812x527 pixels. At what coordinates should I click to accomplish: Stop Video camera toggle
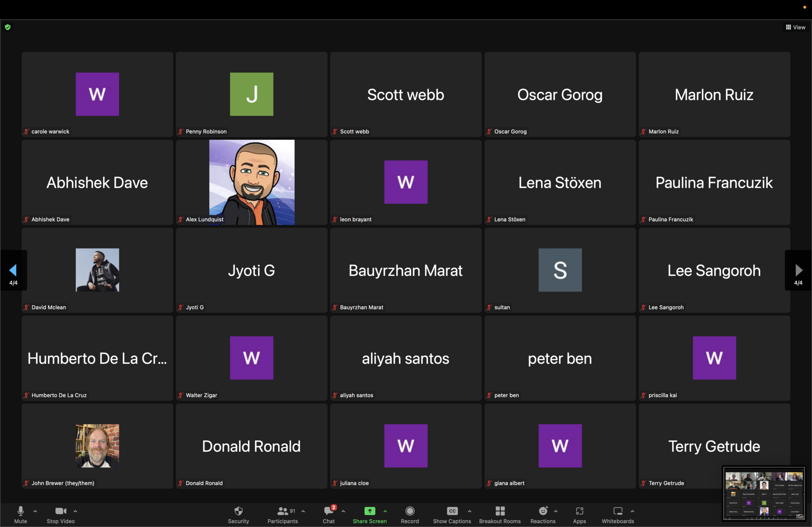pos(60,515)
